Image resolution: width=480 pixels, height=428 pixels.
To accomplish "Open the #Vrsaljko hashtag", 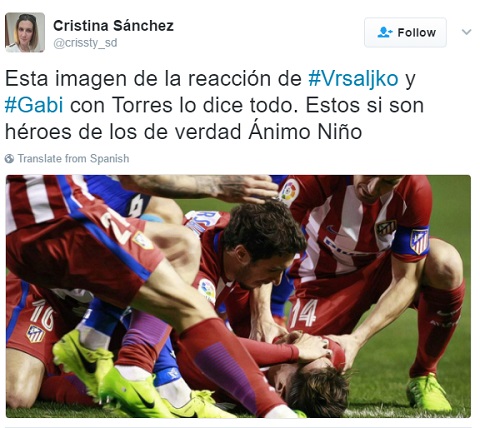I will [353, 79].
